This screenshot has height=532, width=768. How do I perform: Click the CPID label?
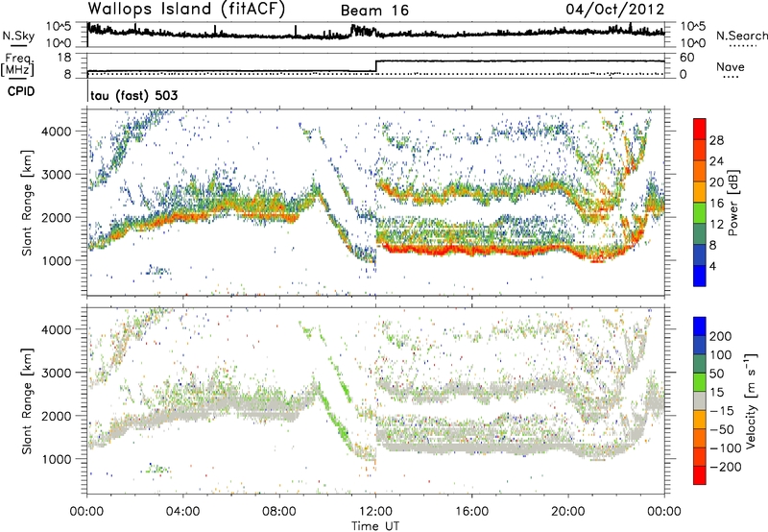tap(21, 91)
